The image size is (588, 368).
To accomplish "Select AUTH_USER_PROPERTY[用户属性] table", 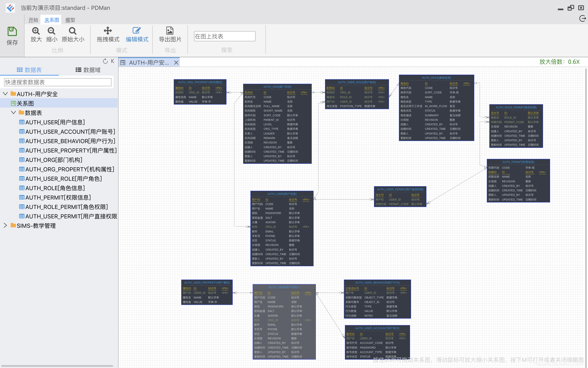I will tap(71, 151).
